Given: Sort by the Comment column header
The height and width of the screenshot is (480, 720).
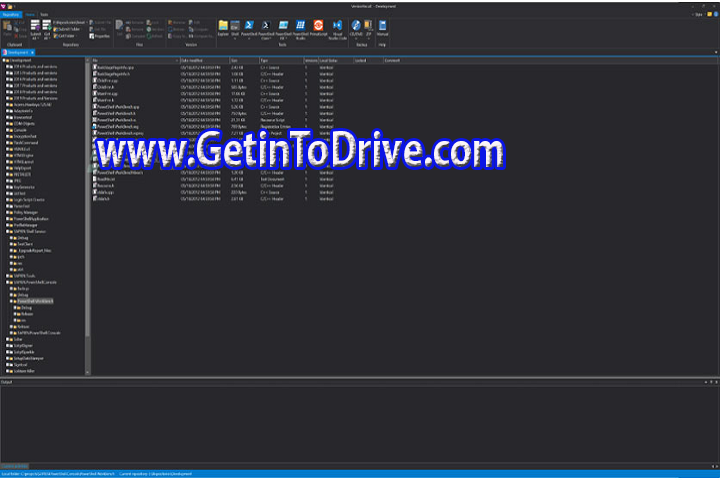Looking at the screenshot, I should coord(393,61).
